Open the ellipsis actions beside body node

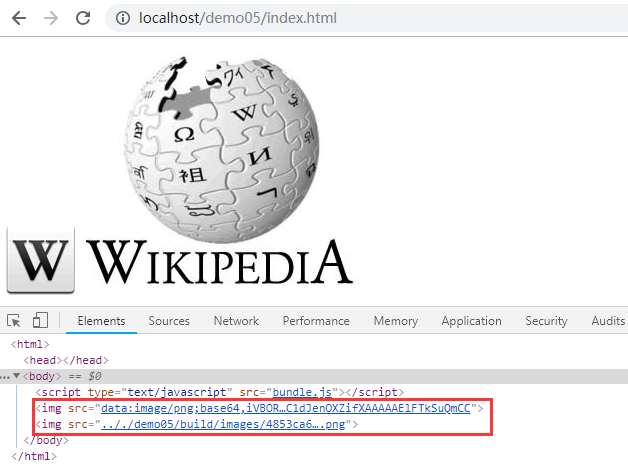(5, 377)
